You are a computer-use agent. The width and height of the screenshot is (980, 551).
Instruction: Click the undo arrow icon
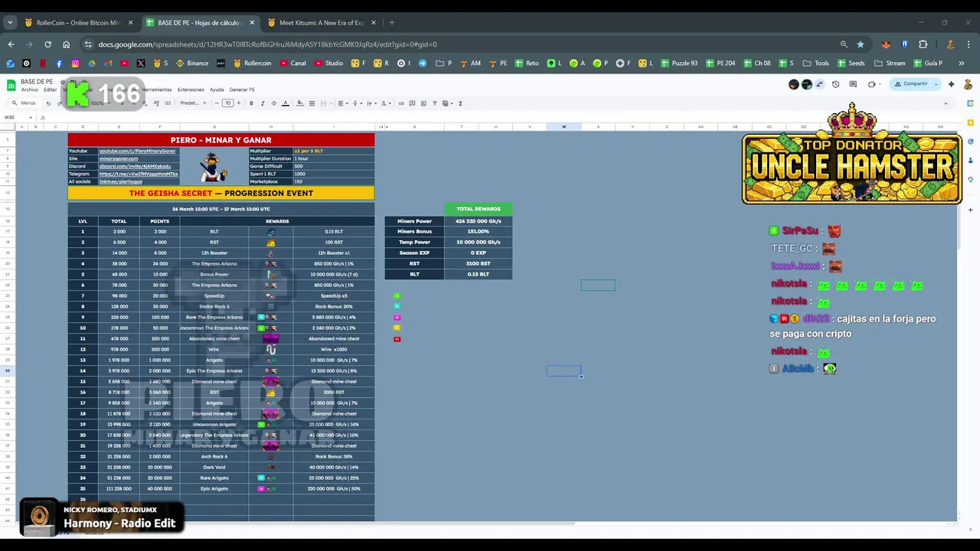tap(48, 103)
